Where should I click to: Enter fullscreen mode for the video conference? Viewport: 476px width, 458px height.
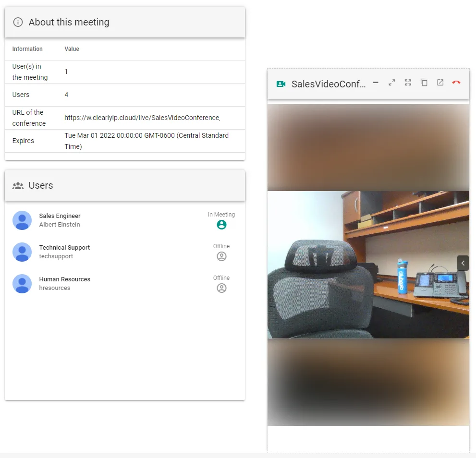408,83
